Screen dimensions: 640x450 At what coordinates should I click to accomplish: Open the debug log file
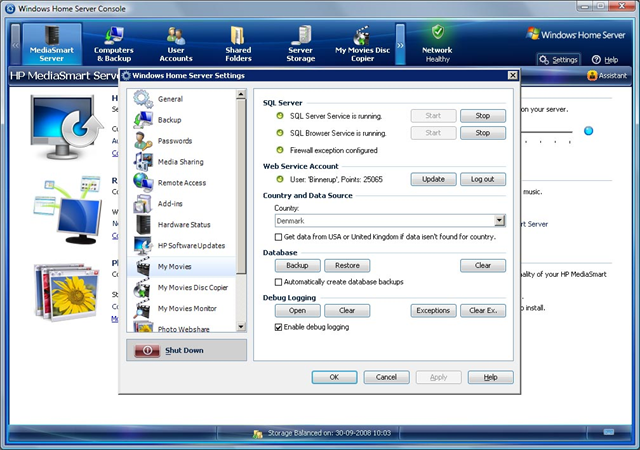pos(298,311)
